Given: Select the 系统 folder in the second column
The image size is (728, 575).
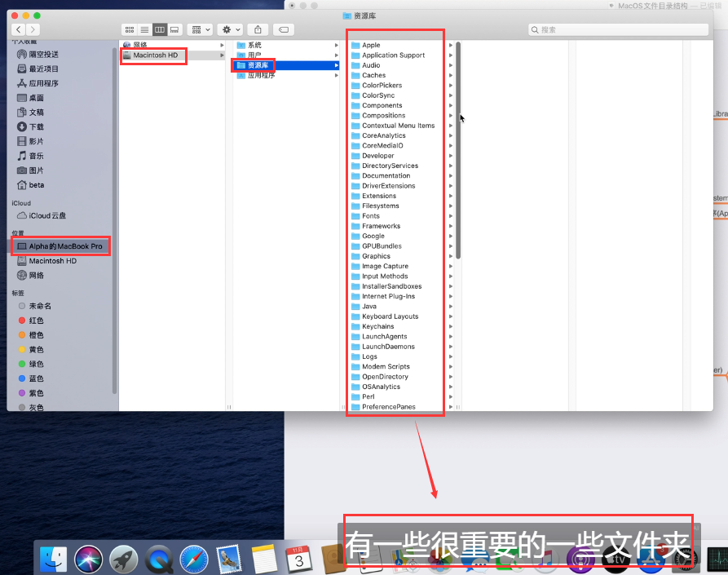Looking at the screenshot, I should point(286,45).
